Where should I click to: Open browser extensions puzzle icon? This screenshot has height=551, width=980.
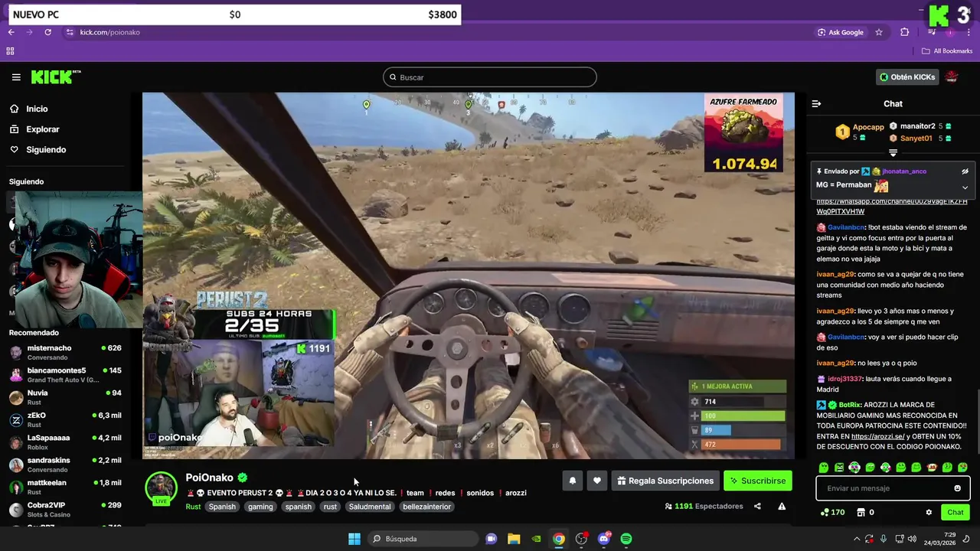pos(905,32)
